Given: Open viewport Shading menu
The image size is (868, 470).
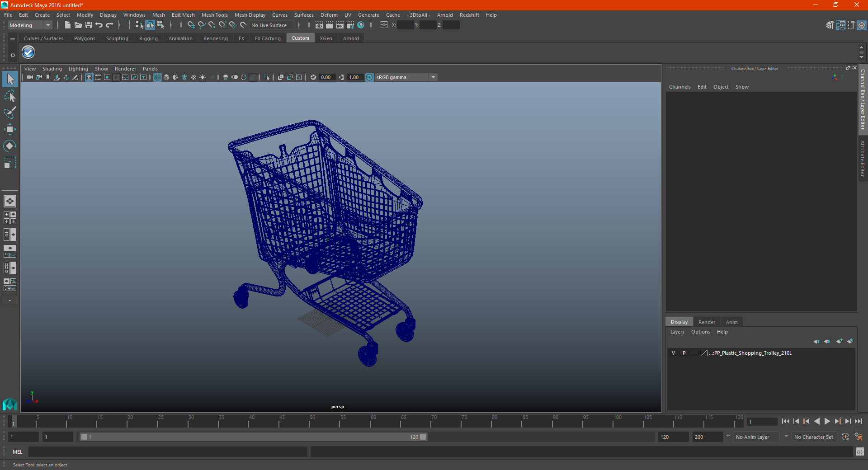Looking at the screenshot, I should coord(52,69).
